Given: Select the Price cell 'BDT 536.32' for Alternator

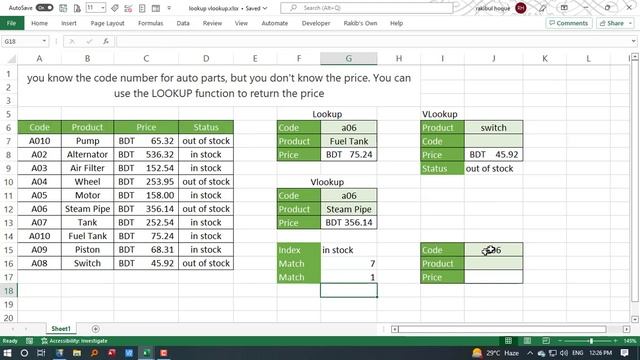Looking at the screenshot, I should (146, 155).
